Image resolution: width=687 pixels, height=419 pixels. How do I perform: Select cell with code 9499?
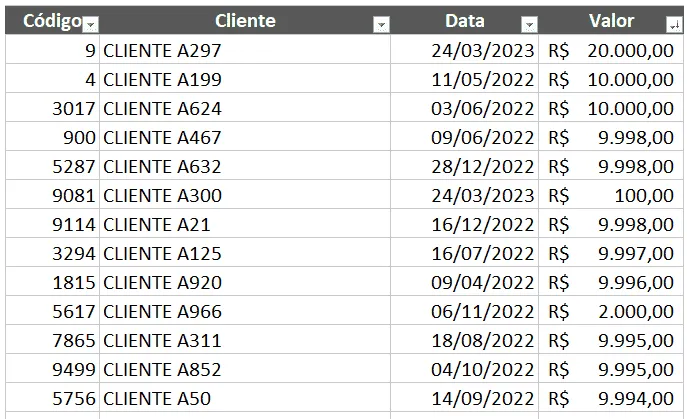click(x=53, y=369)
